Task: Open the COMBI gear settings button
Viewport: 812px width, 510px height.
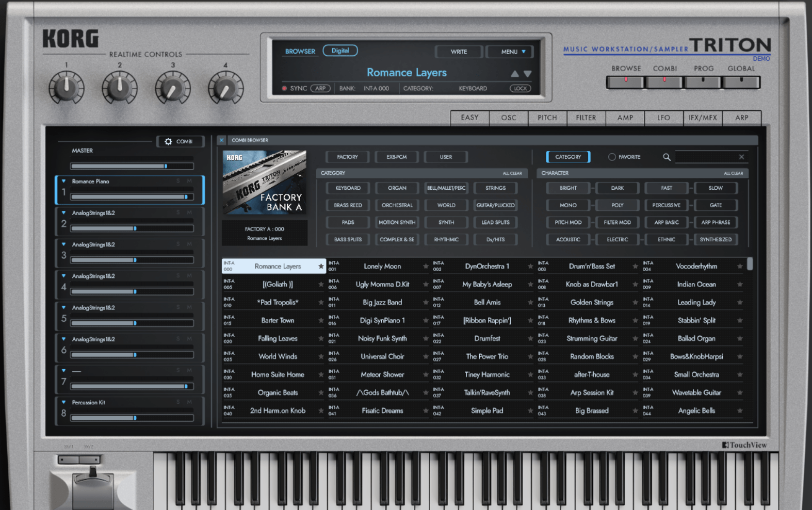Action: [180, 141]
